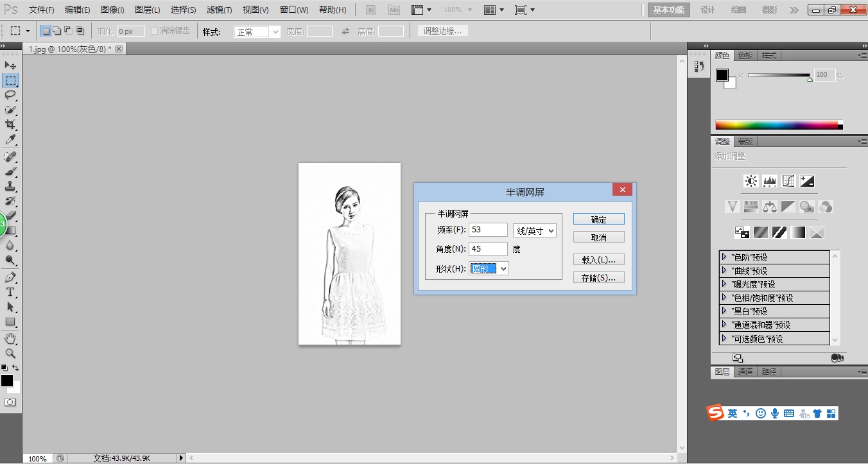The width and height of the screenshot is (868, 464).
Task: Click the Curves adjustment icon
Action: coord(788,181)
